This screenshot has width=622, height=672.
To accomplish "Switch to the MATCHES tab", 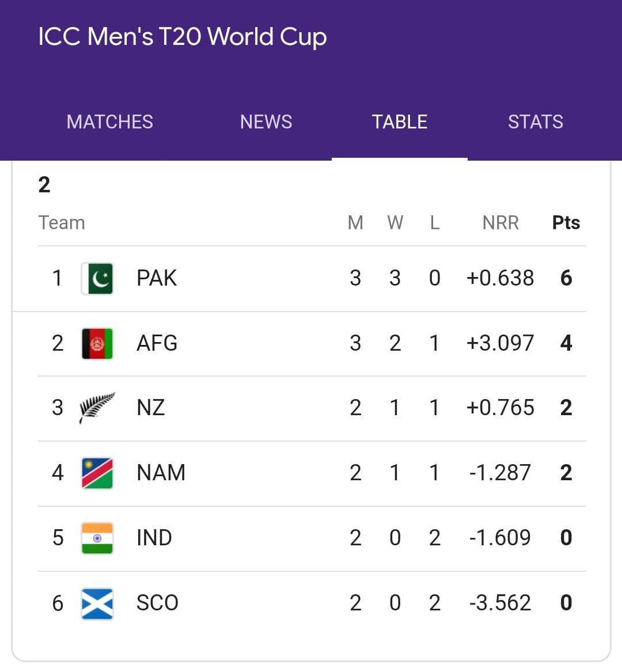I will tap(110, 122).
